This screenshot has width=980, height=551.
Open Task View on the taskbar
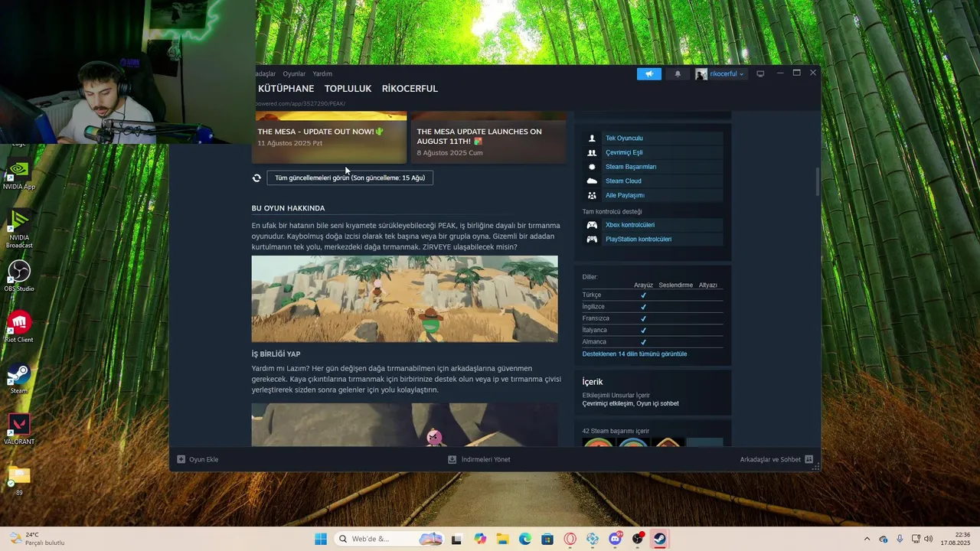coord(456,539)
